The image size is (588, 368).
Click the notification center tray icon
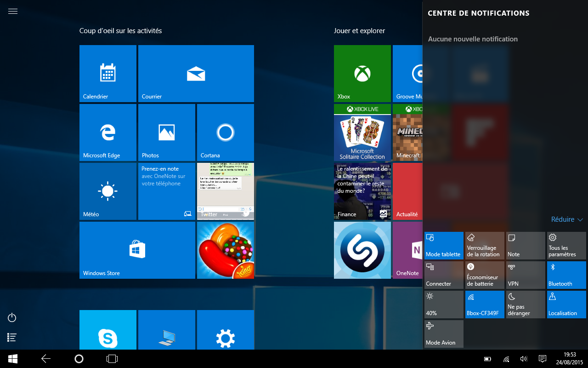click(542, 359)
